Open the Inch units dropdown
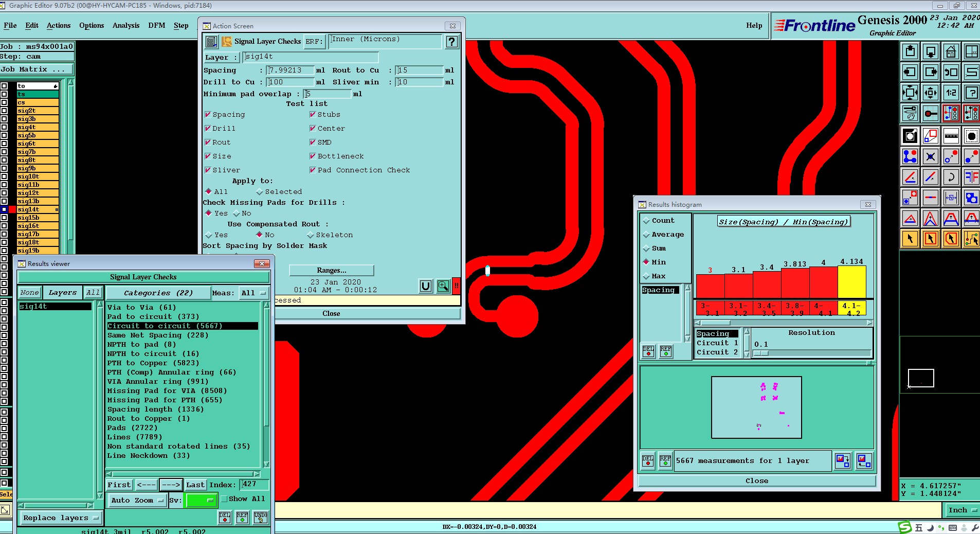980x534 pixels. pyautogui.click(x=962, y=510)
